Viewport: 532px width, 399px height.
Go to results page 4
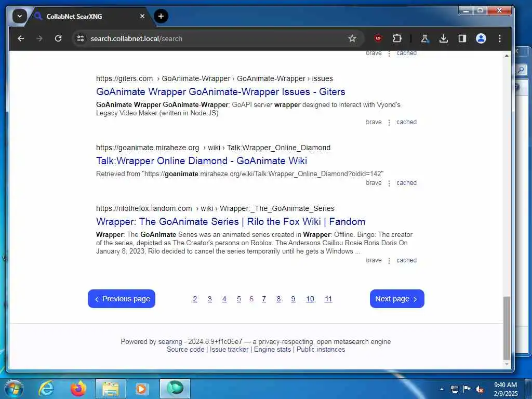point(224,299)
